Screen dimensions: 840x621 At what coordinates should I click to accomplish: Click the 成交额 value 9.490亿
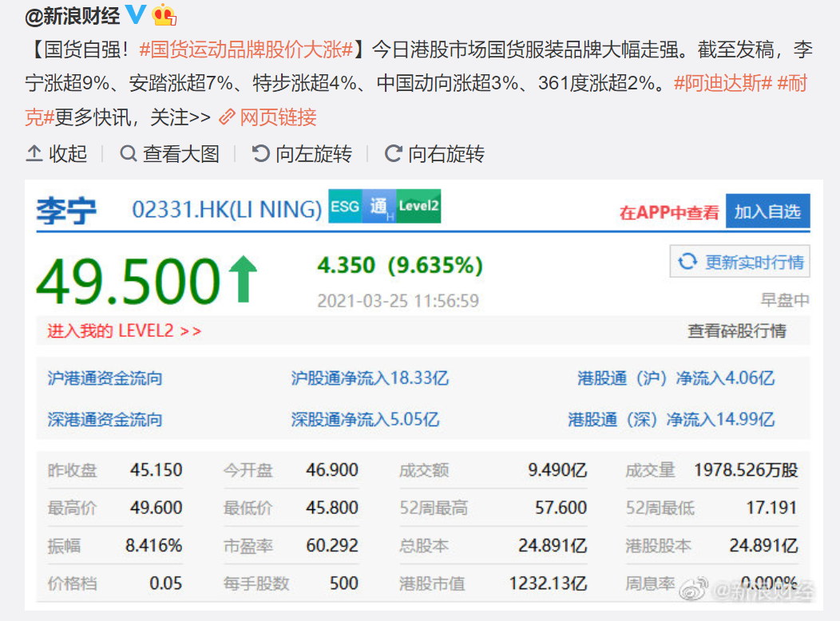557,470
